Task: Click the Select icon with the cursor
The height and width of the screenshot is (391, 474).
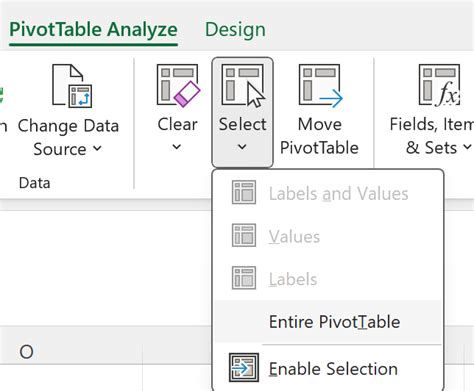Action: pyautogui.click(x=243, y=85)
